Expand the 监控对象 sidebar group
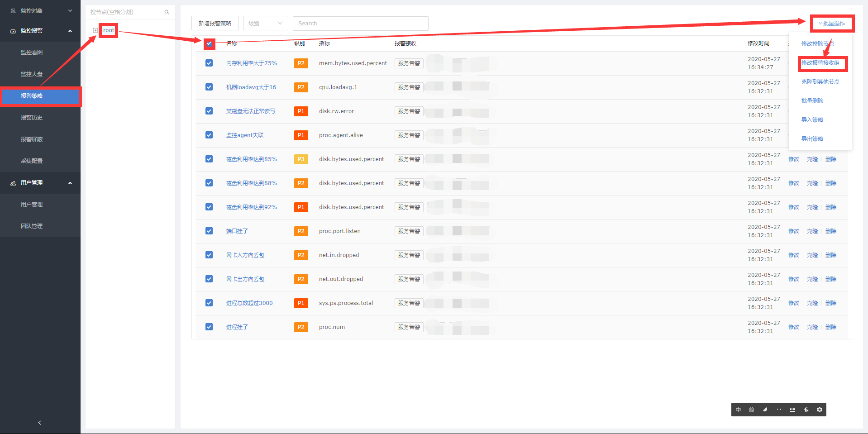 click(x=40, y=10)
